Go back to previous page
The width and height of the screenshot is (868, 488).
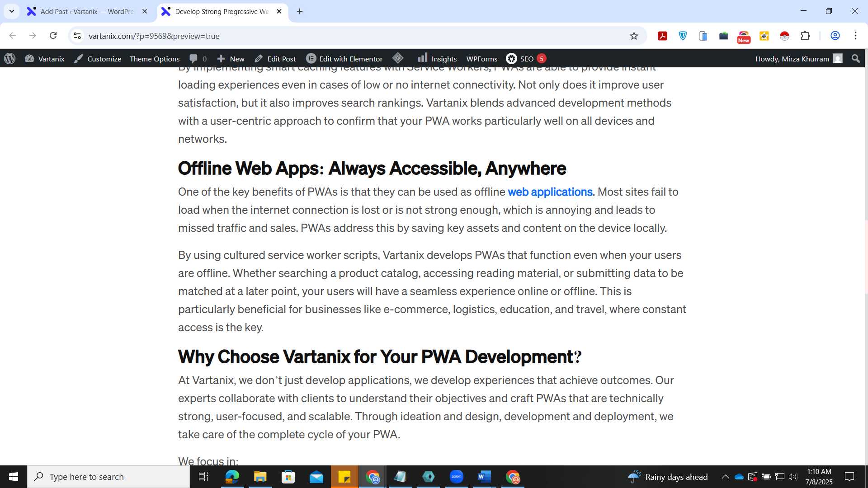point(13,36)
